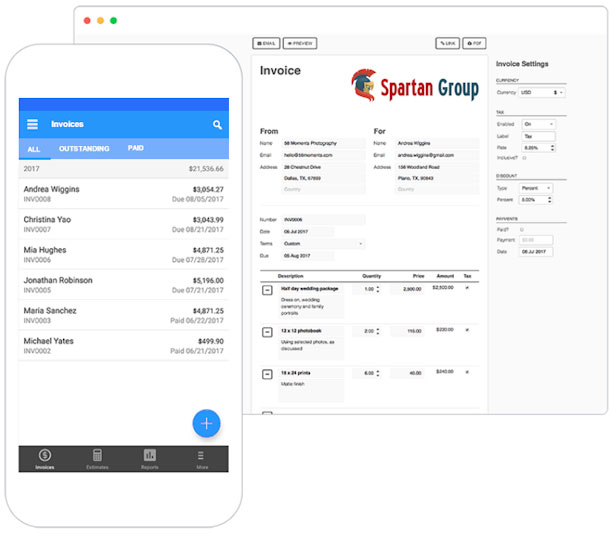Open Michael Yates invoice INV0002

[124, 346]
